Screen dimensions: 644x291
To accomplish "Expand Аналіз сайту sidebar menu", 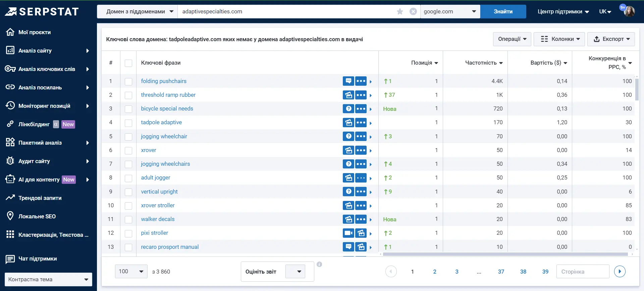I will 48,51.
